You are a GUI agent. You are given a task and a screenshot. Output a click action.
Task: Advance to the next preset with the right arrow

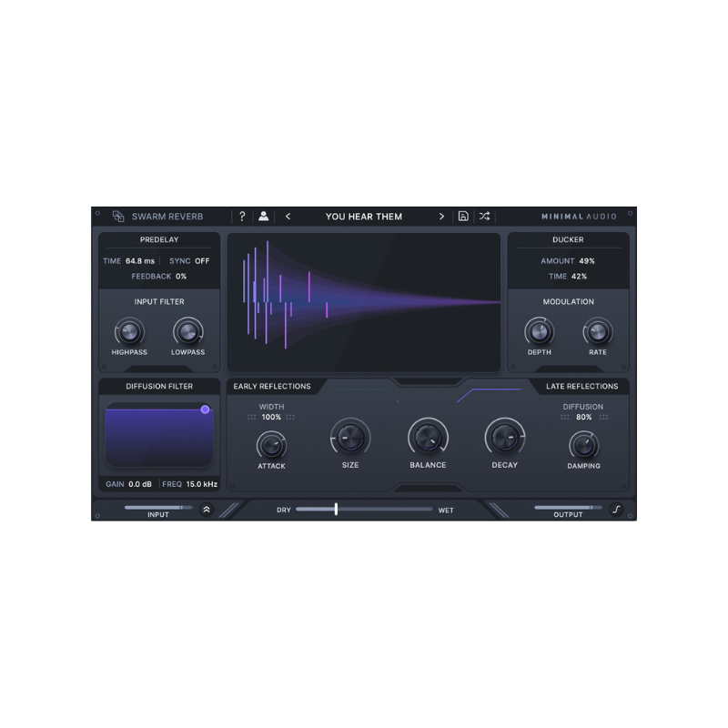(441, 216)
